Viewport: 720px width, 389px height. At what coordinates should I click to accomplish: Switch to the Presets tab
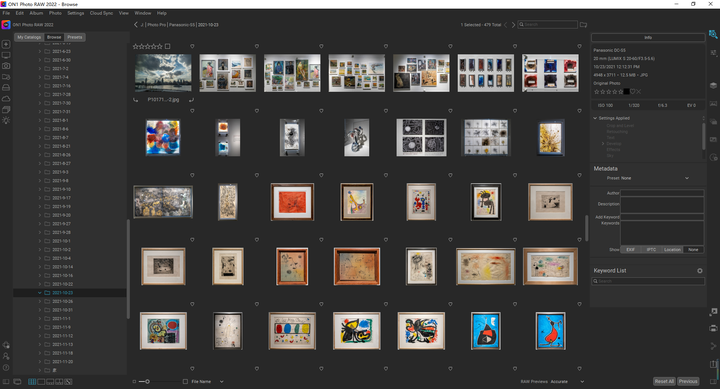[74, 37]
